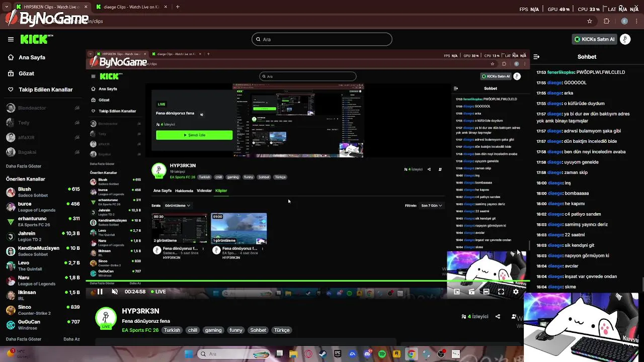Open the followed channel Tedy

pyautogui.click(x=43, y=123)
